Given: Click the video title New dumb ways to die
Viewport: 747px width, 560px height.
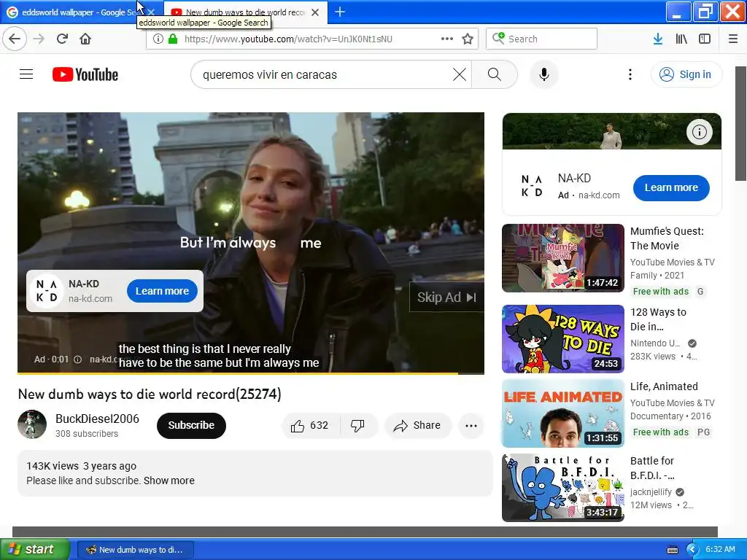Looking at the screenshot, I should click(150, 394).
